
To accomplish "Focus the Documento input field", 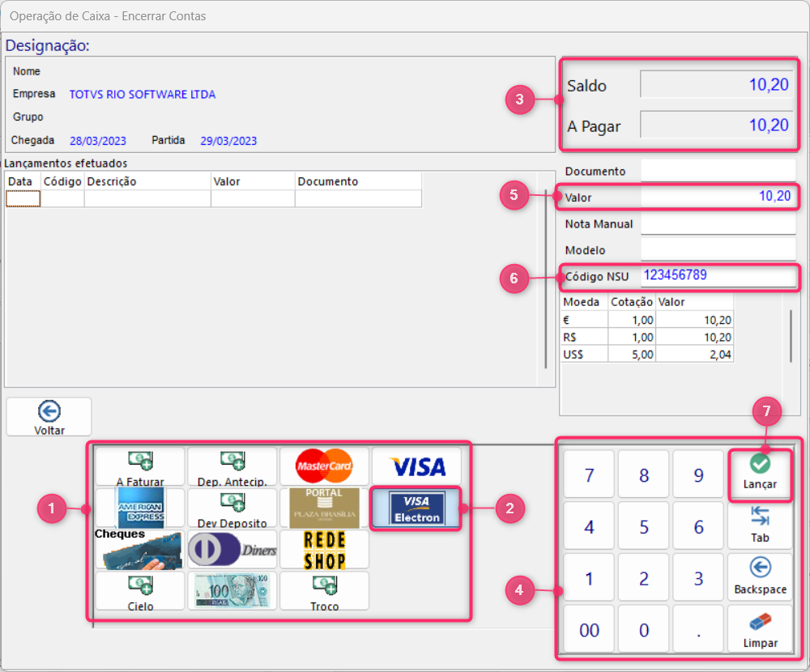I will pos(718,171).
